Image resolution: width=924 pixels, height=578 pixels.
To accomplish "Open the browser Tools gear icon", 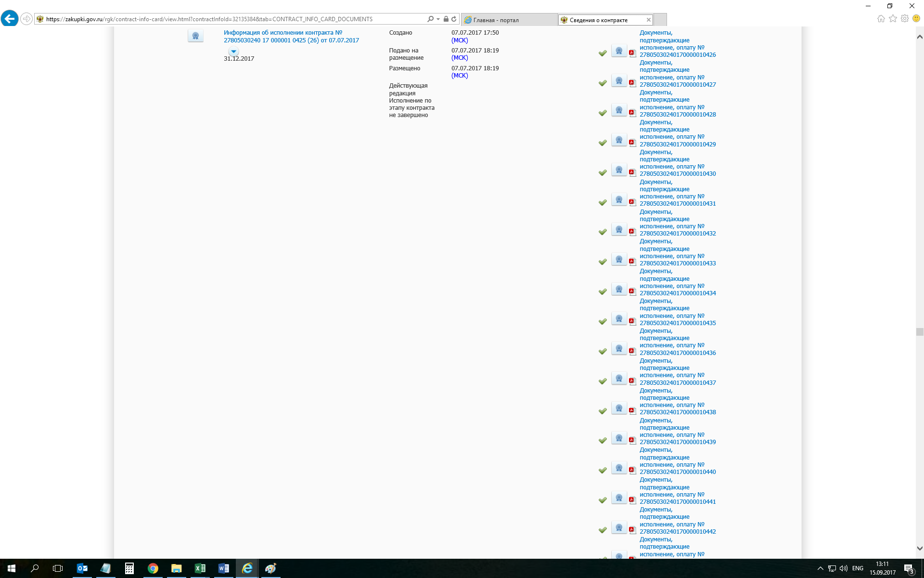I will click(905, 18).
